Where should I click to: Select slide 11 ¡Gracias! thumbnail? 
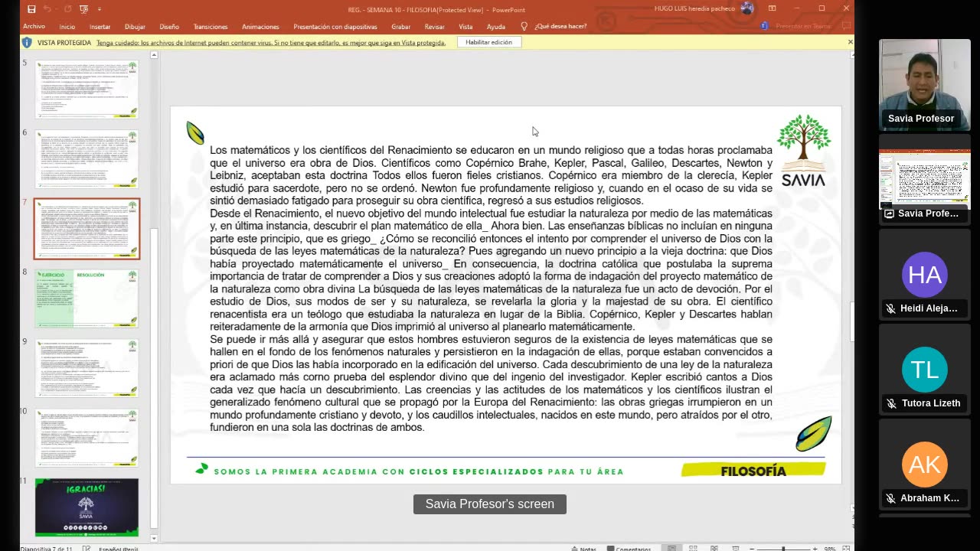click(87, 507)
